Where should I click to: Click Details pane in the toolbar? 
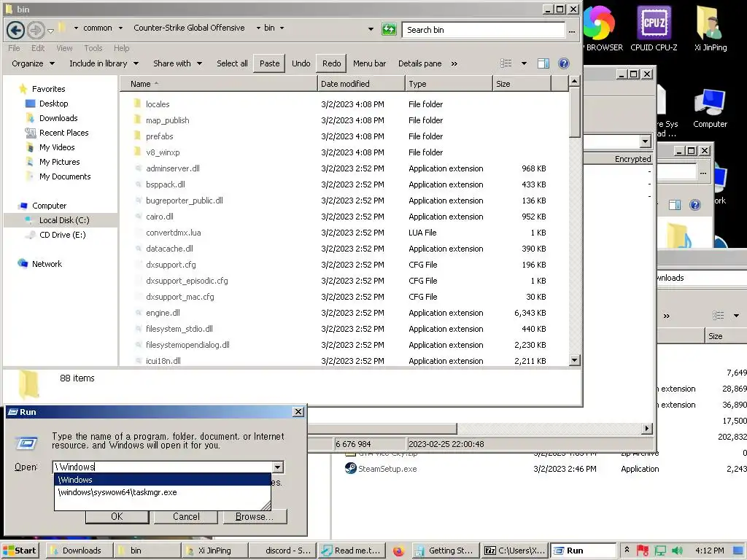[419, 63]
